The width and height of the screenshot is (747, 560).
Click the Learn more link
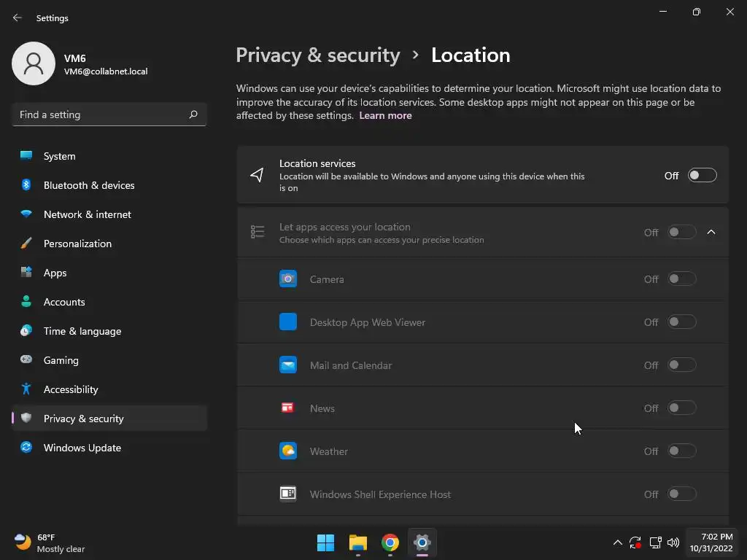(x=385, y=115)
